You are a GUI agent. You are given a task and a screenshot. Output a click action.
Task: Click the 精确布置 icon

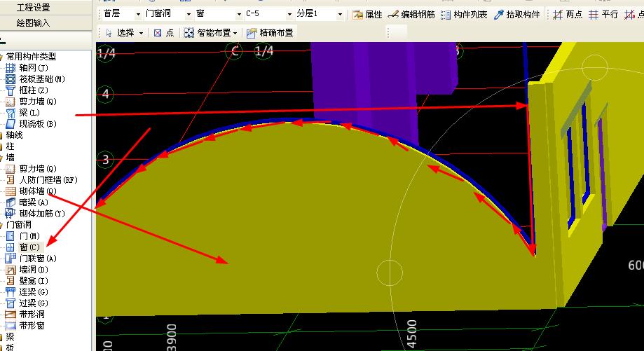click(x=252, y=33)
